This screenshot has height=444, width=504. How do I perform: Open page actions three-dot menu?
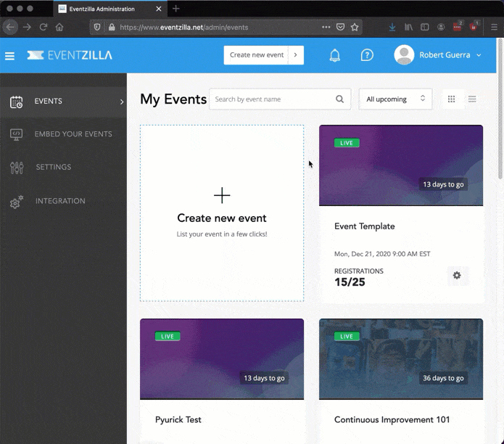point(326,27)
